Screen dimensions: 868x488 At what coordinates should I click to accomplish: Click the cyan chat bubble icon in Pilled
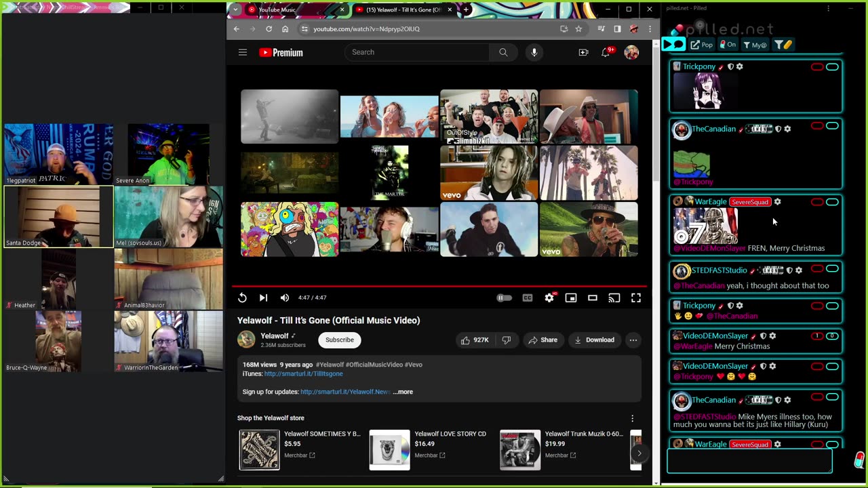point(673,45)
